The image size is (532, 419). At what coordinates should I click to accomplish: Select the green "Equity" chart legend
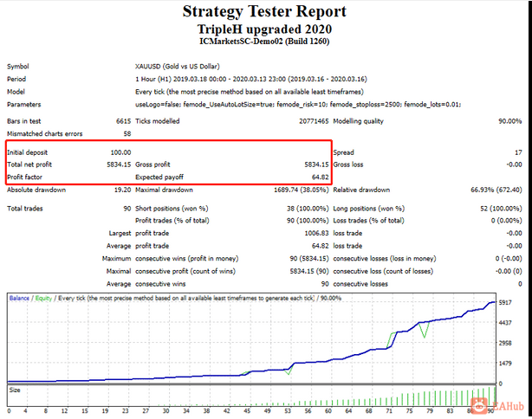[x=43, y=299]
